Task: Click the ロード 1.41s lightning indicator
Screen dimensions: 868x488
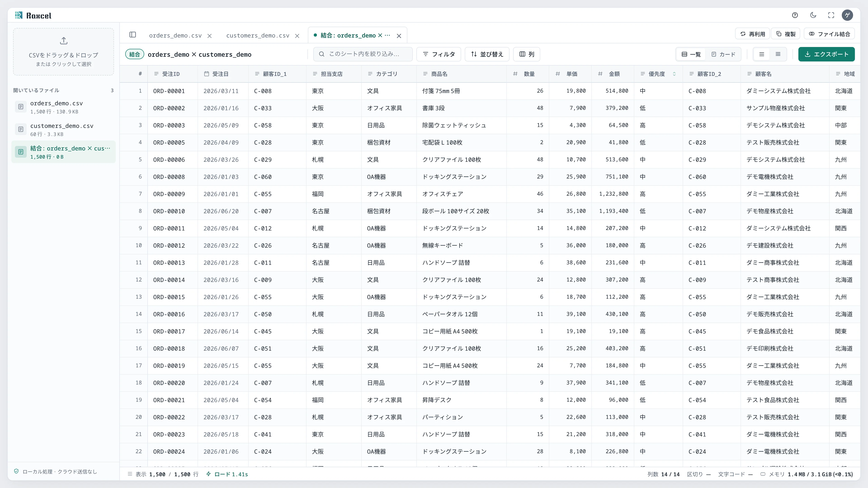Action: point(227,474)
